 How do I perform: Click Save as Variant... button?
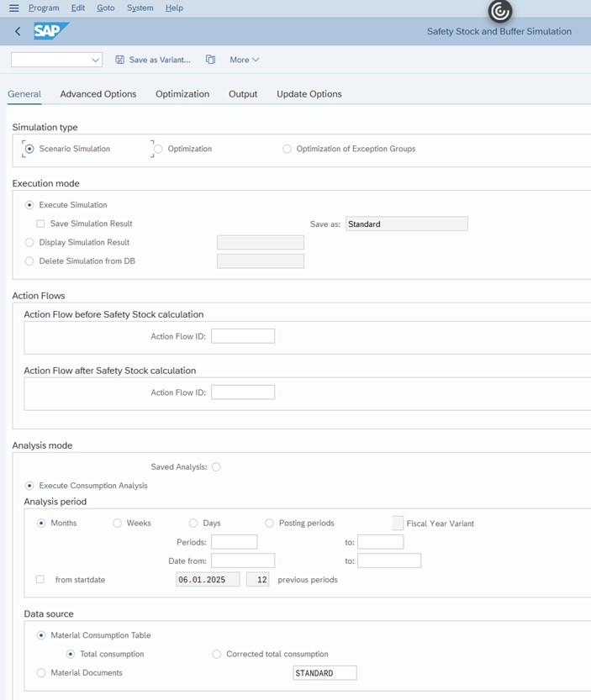point(153,60)
